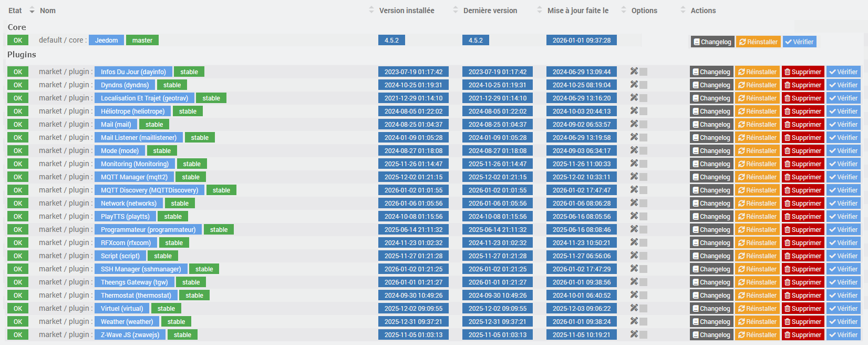Toggle the options checkbox for Programmateur
Image resolution: width=868 pixels, height=345 pixels.
[644, 230]
